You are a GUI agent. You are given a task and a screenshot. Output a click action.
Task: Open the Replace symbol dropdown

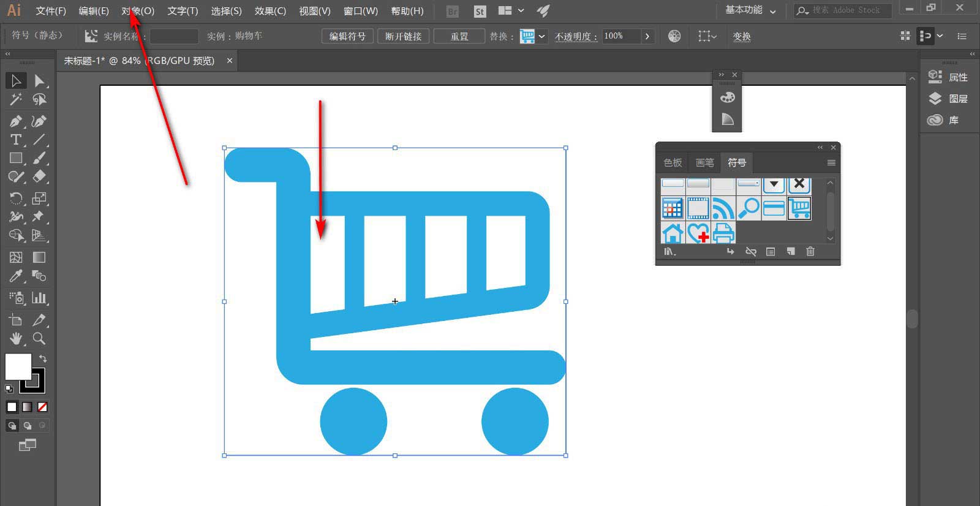point(541,36)
